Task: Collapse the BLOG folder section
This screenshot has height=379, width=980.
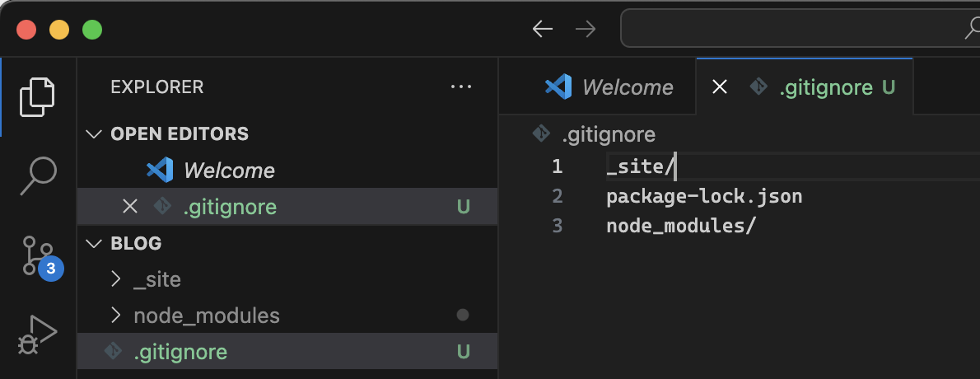Action: 94,243
